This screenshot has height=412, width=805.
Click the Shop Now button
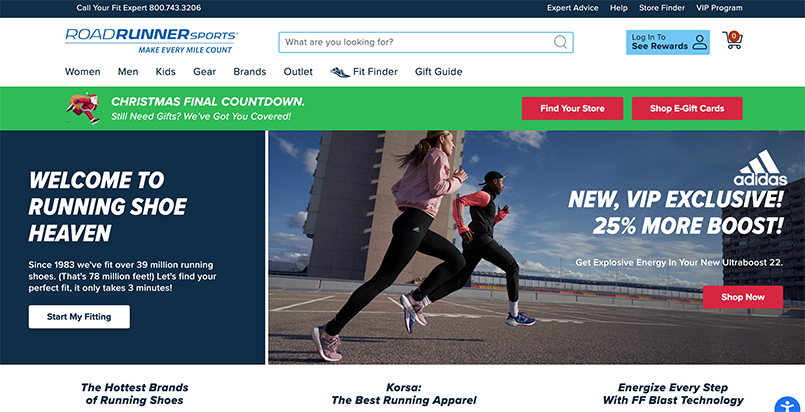point(743,297)
